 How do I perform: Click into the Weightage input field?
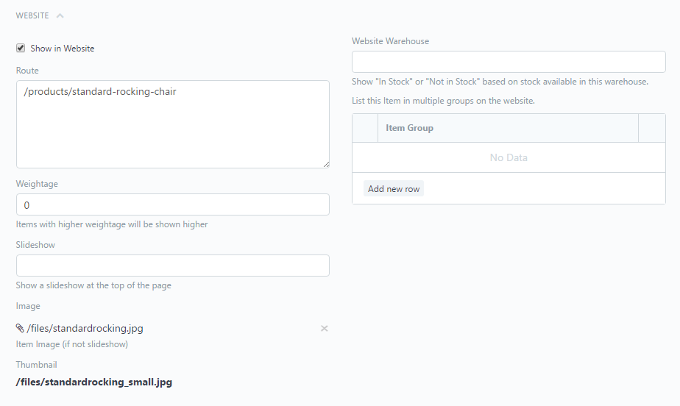click(x=172, y=204)
